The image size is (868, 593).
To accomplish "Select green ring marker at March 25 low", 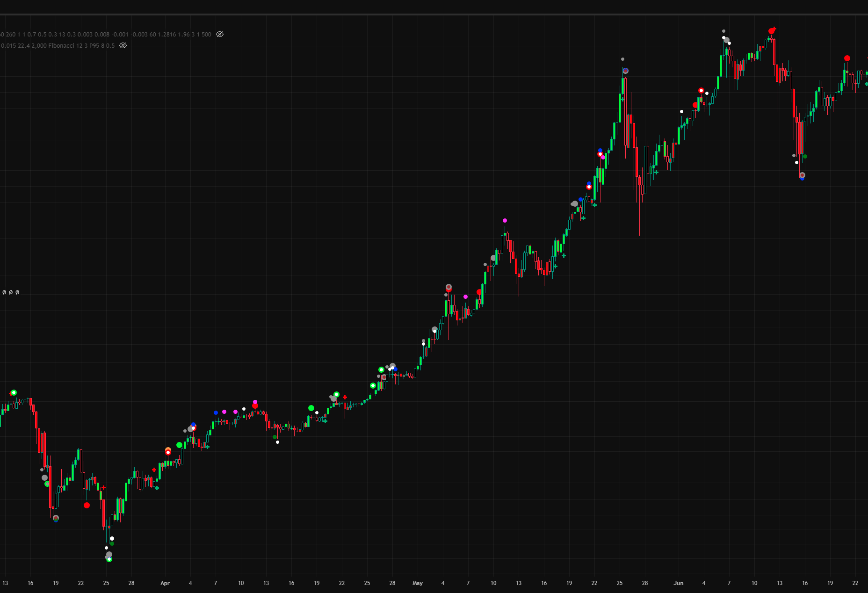I will tap(109, 559).
